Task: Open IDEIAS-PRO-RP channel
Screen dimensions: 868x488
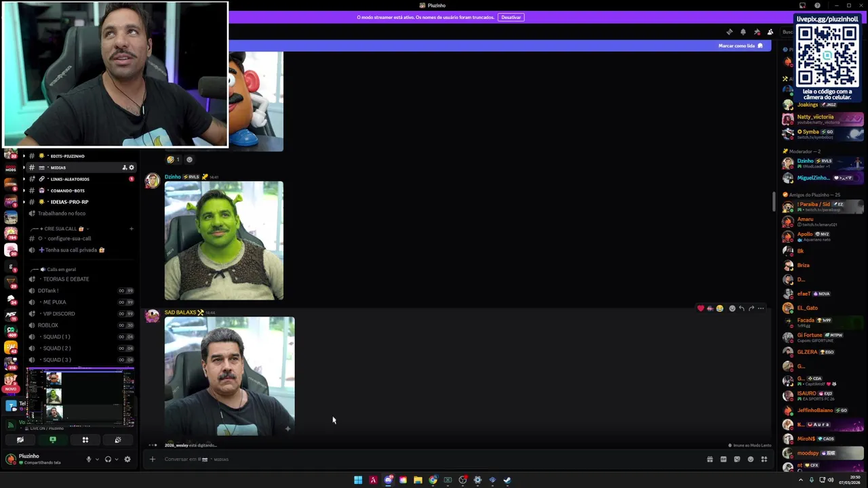Action: (81, 202)
